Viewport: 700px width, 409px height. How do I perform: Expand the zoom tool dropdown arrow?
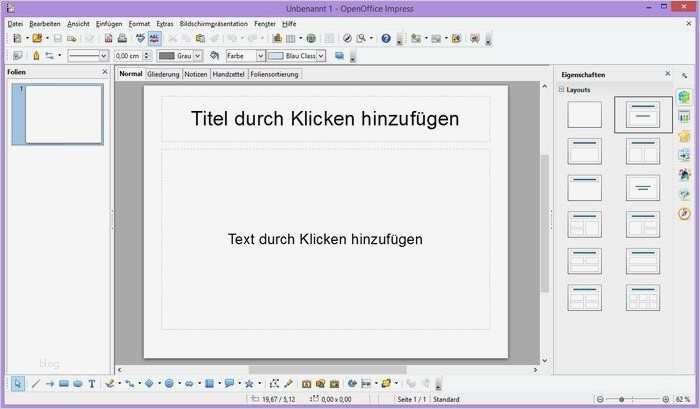coord(371,39)
